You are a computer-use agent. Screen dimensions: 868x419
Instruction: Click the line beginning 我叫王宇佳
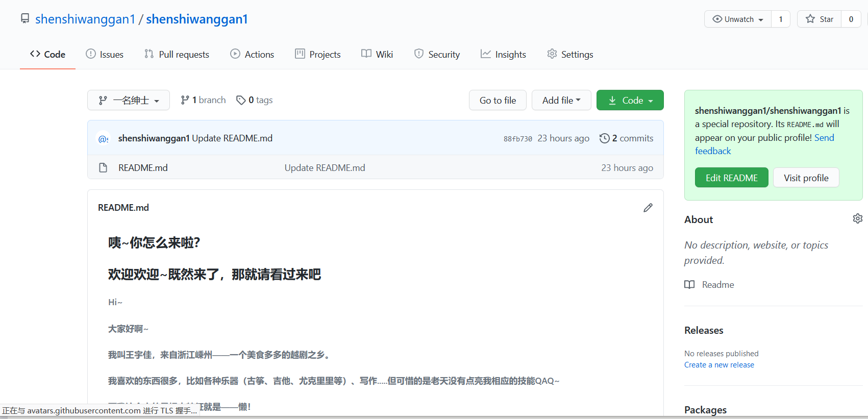220,355
